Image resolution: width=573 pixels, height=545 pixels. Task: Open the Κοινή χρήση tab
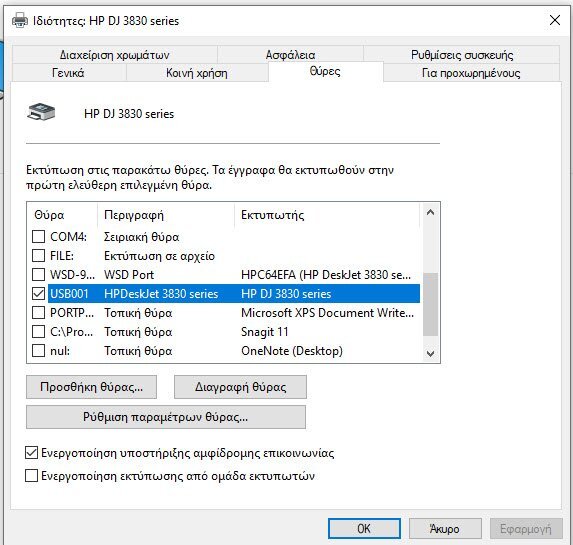pyautogui.click(x=197, y=73)
